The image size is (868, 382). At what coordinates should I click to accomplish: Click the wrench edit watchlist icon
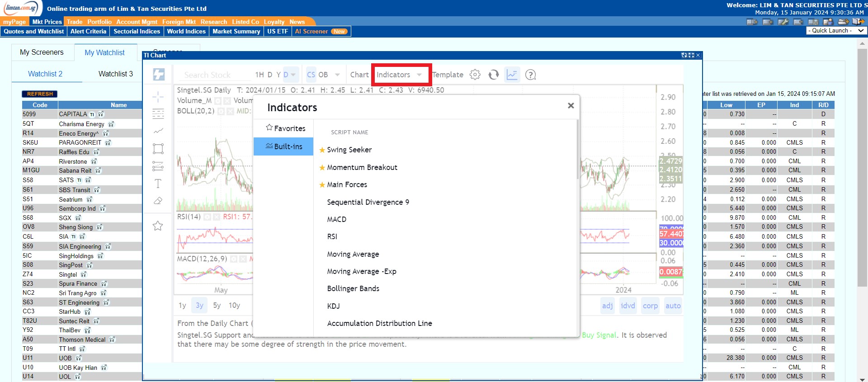coord(783,22)
